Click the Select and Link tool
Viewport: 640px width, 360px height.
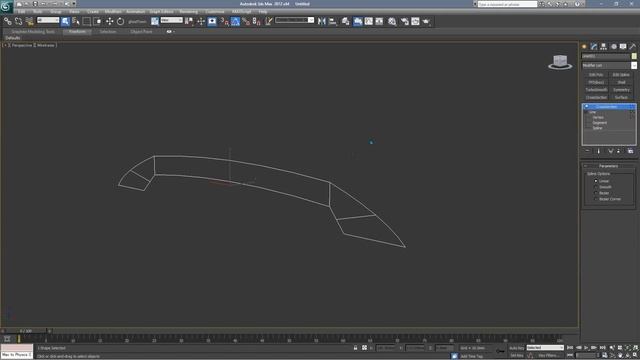pyautogui.click(x=7, y=21)
